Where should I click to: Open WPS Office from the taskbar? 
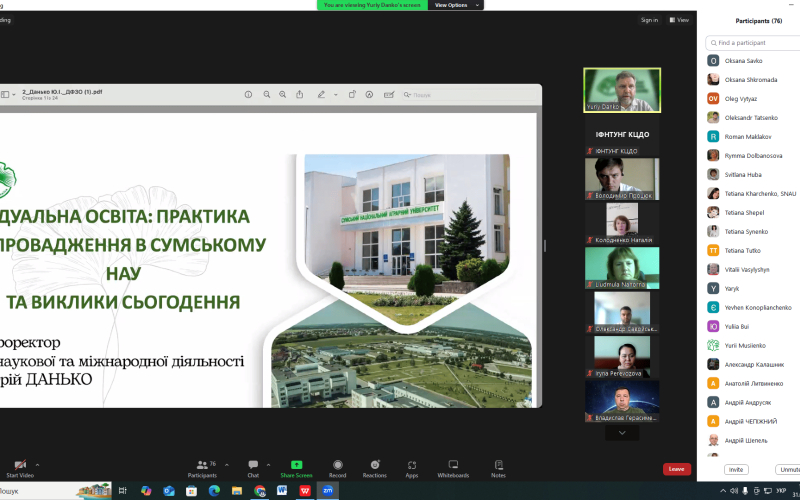305,491
